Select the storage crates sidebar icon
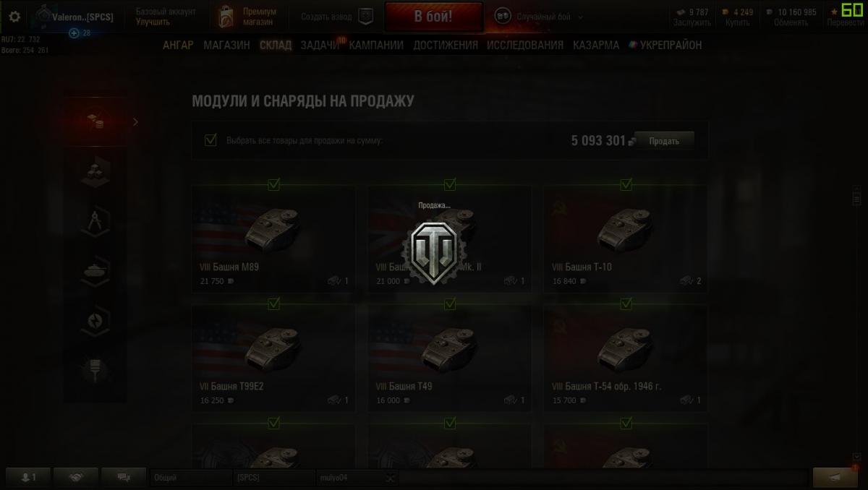This screenshot has width=868, height=490. pos(95,170)
